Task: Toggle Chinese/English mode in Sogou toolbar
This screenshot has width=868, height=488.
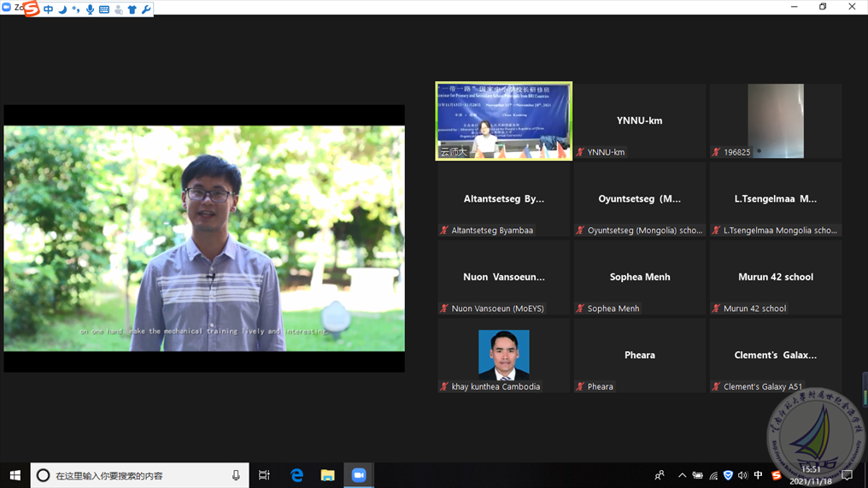Action: pyautogui.click(x=48, y=9)
